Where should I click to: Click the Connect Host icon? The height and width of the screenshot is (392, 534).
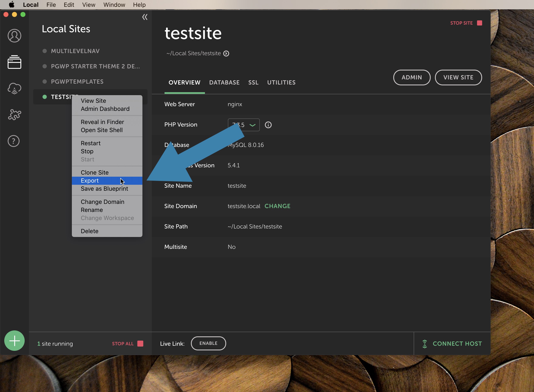[x=425, y=344]
